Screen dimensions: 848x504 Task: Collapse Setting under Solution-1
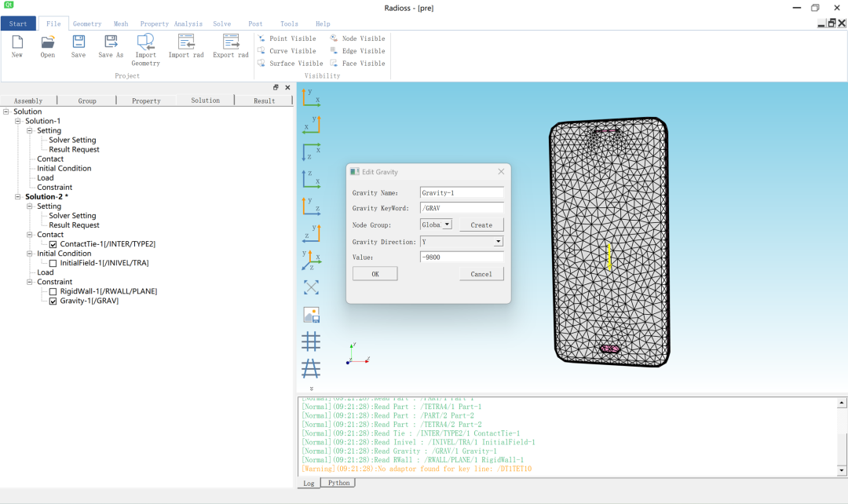[x=30, y=130]
